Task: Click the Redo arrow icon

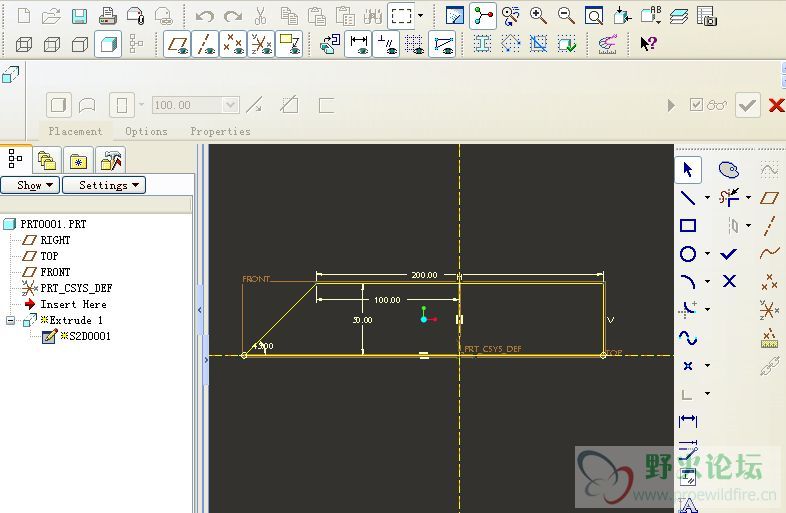Action: tap(233, 16)
